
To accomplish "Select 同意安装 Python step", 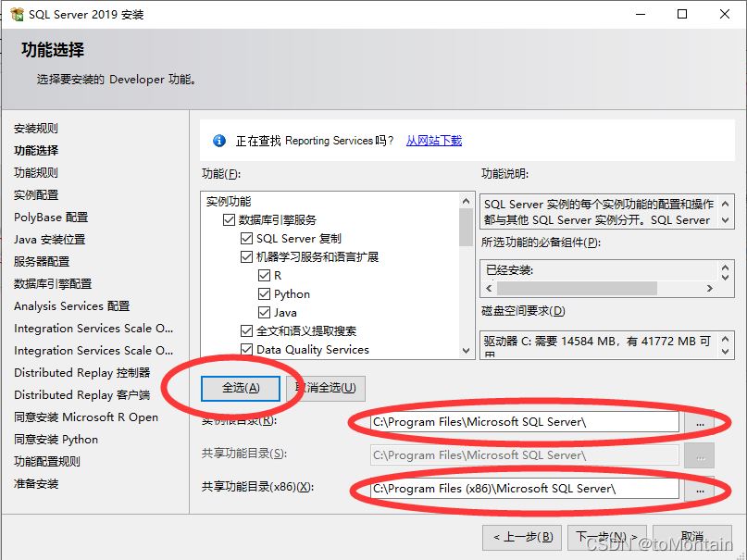I will coord(56,440).
